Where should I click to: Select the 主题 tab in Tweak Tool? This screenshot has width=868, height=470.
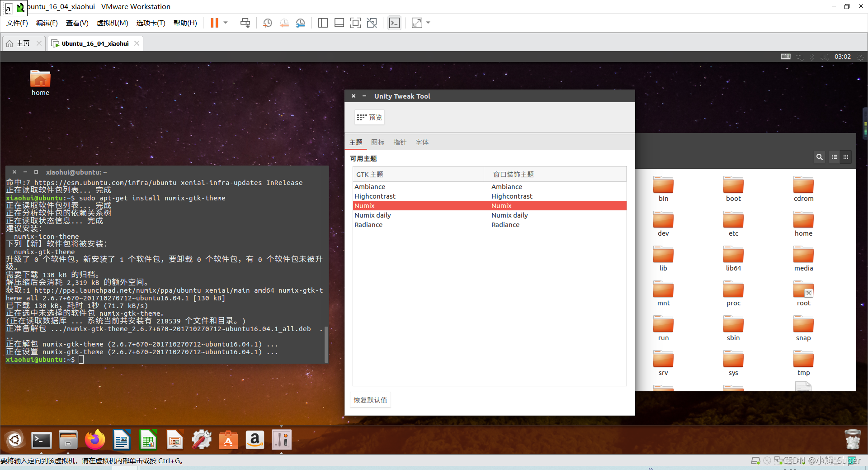[356, 142]
